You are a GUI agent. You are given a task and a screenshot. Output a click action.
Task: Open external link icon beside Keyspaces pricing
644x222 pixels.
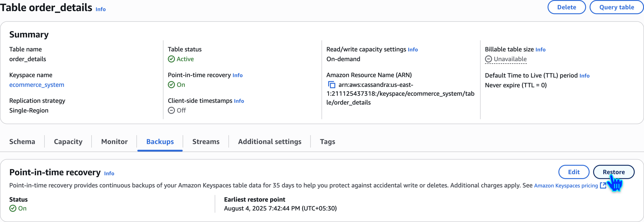tap(603, 185)
